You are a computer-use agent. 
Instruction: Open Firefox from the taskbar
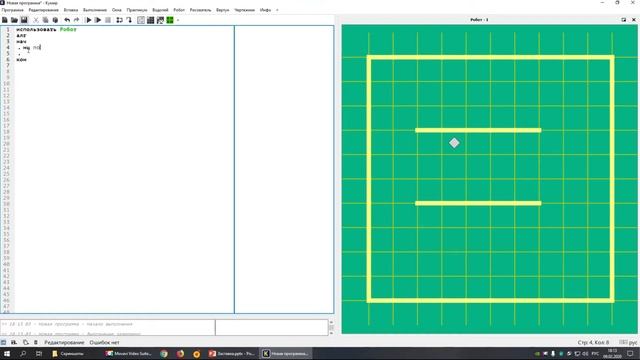[x=180, y=353]
